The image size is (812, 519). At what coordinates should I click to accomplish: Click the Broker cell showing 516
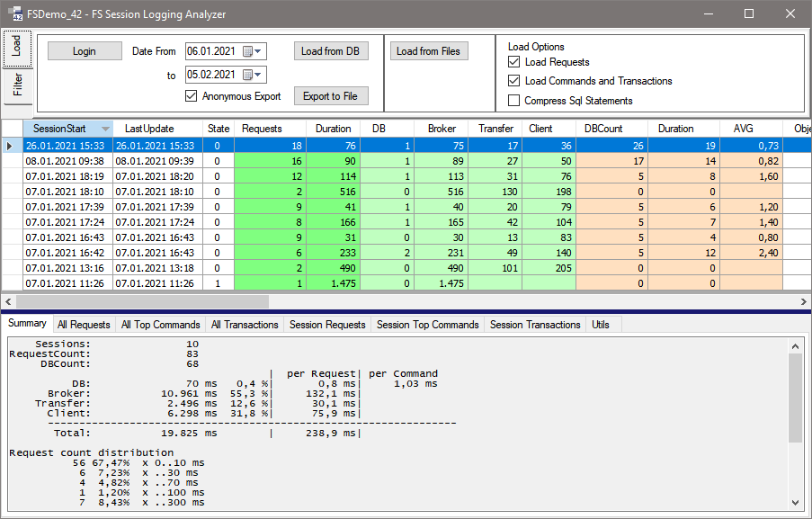(441, 192)
